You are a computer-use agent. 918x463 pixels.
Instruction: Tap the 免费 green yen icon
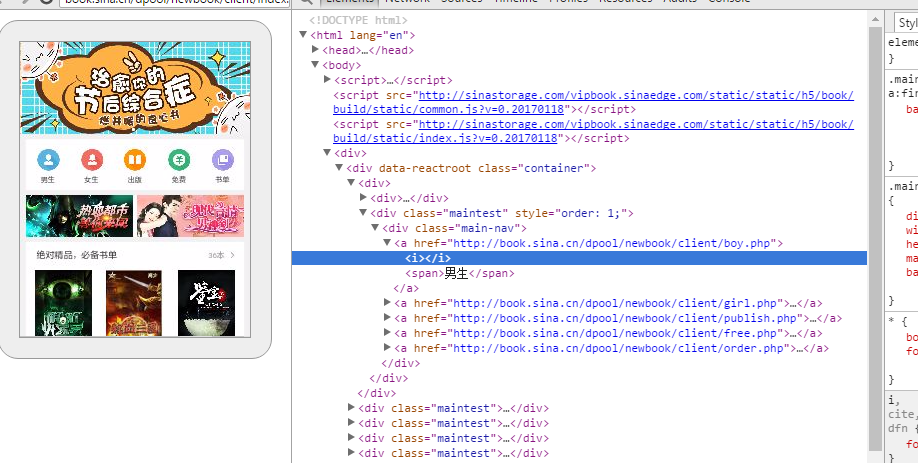(179, 159)
